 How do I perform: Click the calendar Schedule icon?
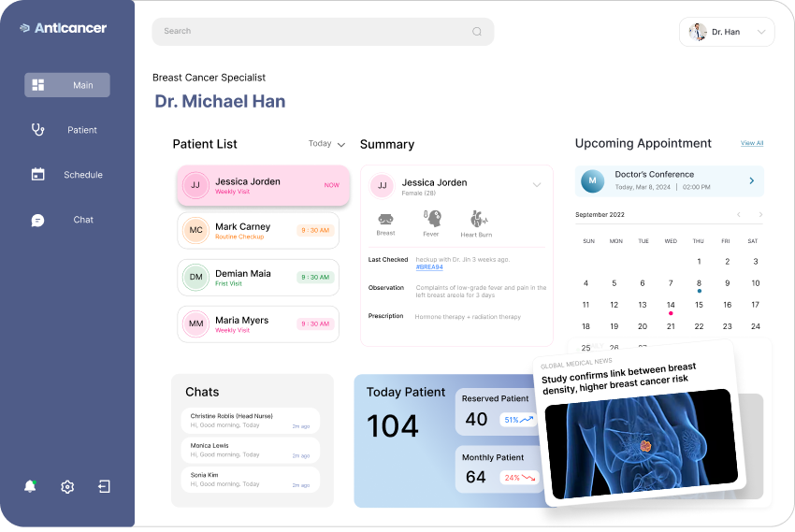click(38, 174)
